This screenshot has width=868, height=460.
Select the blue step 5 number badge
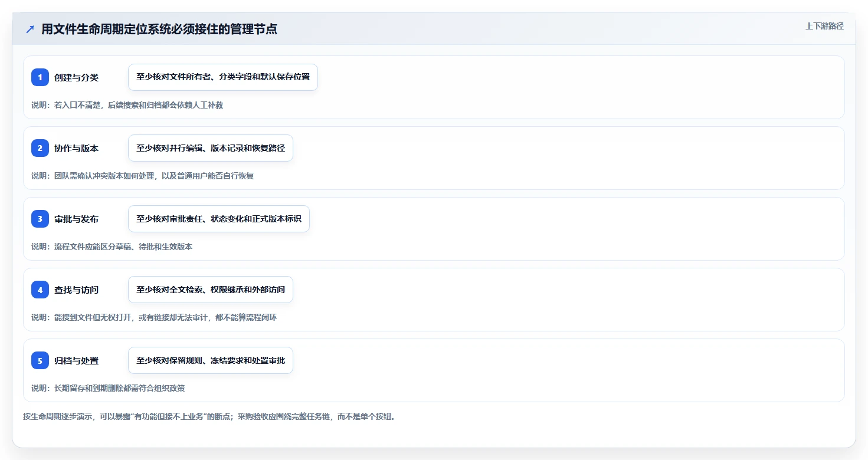click(x=40, y=360)
